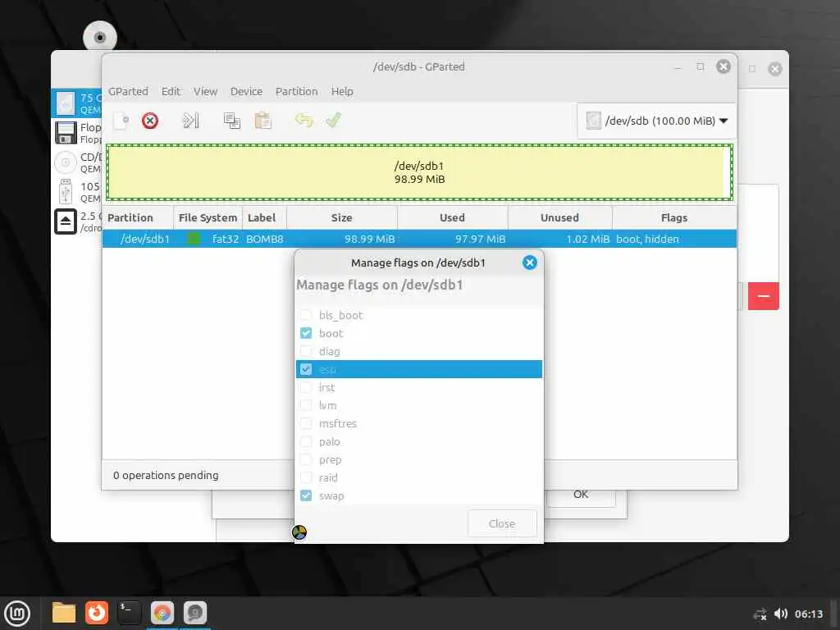Click the USB drive icon in sidebar
The image size is (840, 630).
(66, 191)
